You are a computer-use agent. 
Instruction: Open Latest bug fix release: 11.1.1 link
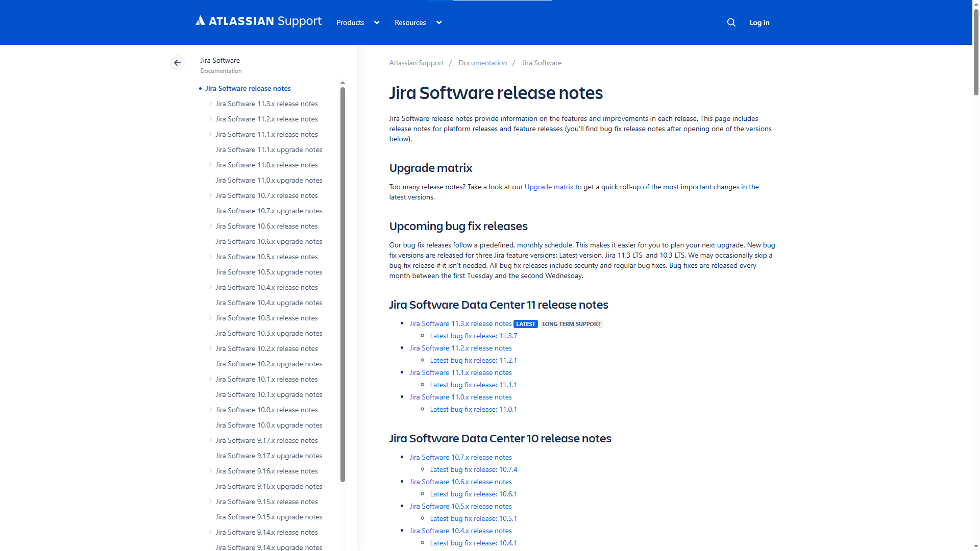pyautogui.click(x=473, y=385)
